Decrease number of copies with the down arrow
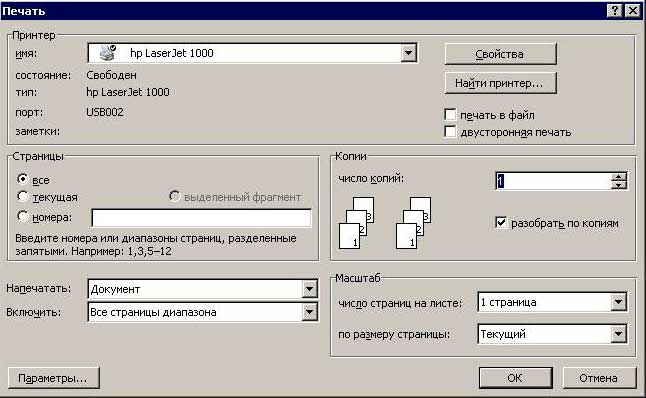The width and height of the screenshot is (646, 398). [x=618, y=185]
